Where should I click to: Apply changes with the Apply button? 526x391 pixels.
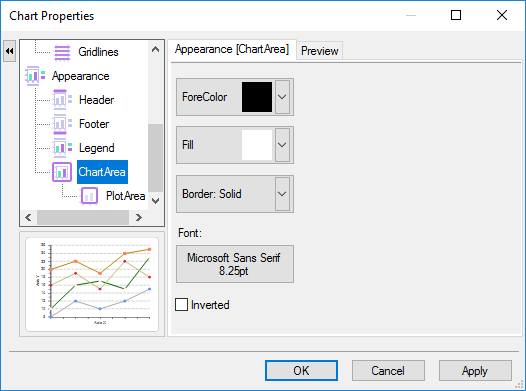[x=475, y=371]
